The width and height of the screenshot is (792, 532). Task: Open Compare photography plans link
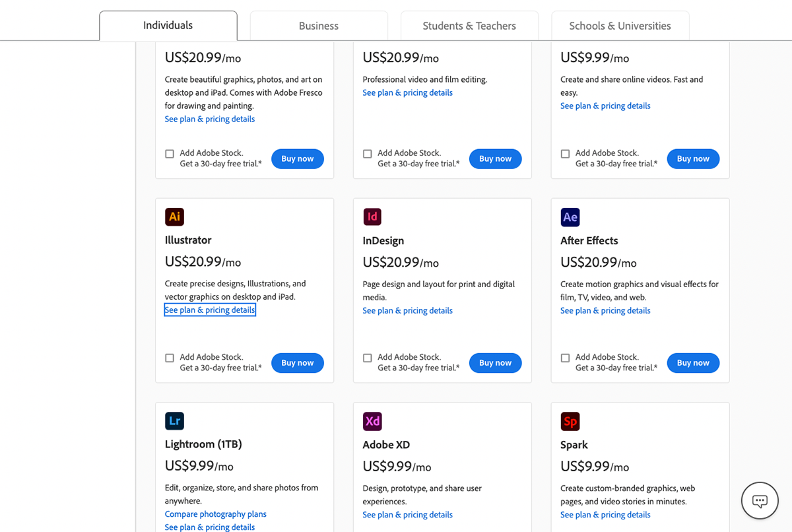(x=215, y=514)
